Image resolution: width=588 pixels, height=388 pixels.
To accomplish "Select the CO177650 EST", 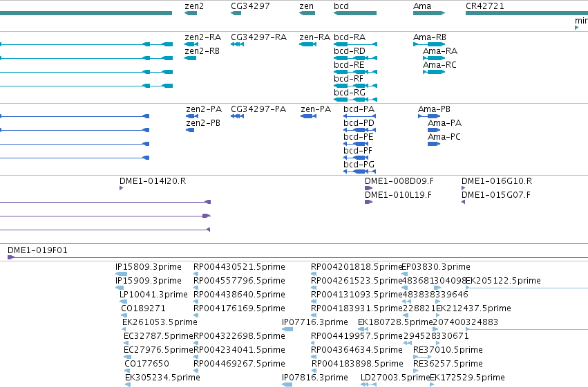I will tap(128, 371).
